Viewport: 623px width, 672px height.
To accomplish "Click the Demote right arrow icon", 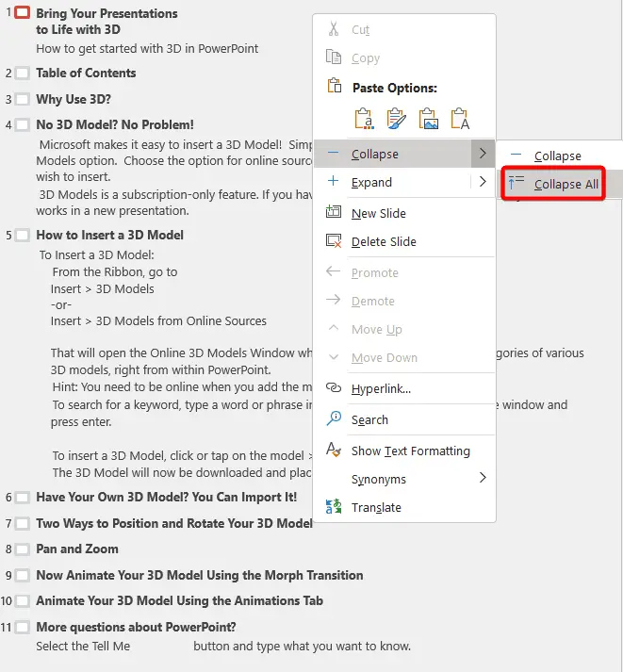I will [333, 300].
